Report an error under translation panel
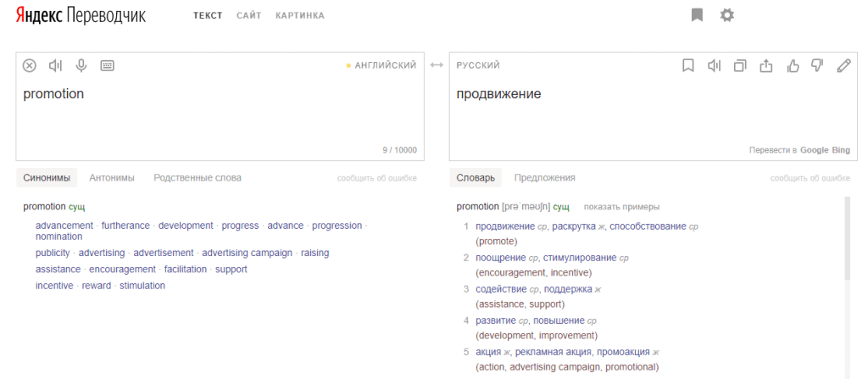868x379 pixels. click(x=810, y=178)
